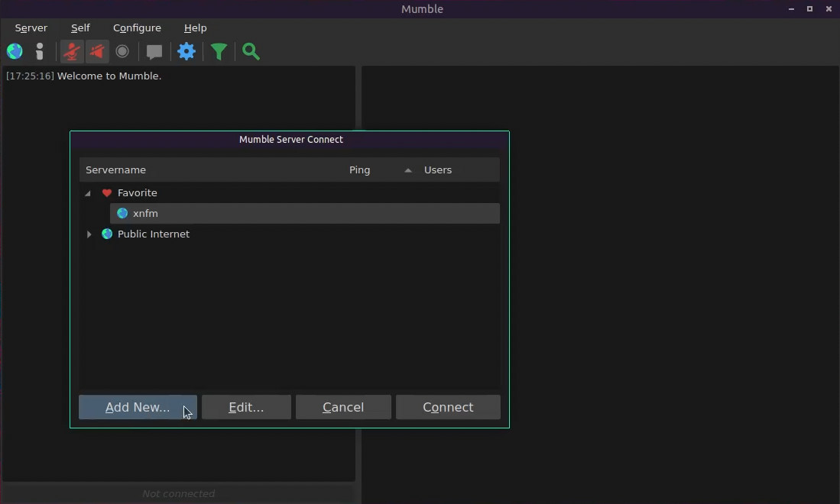Maximize the Mumble window

(810, 9)
